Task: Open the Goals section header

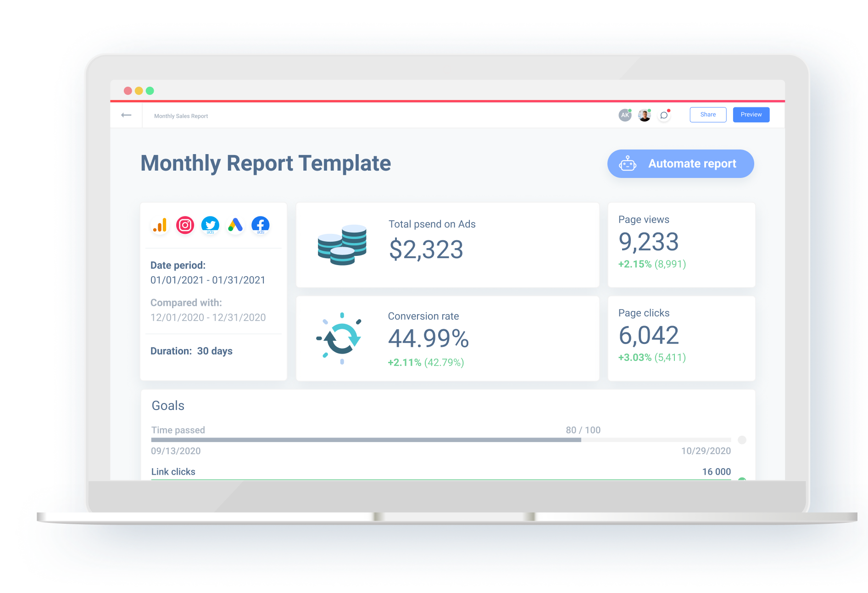Action: coord(168,405)
